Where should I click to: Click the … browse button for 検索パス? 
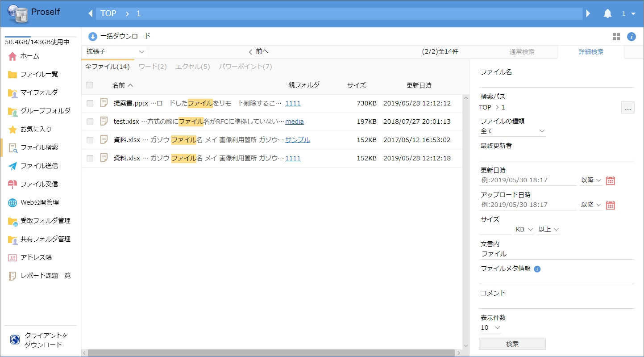tap(627, 108)
